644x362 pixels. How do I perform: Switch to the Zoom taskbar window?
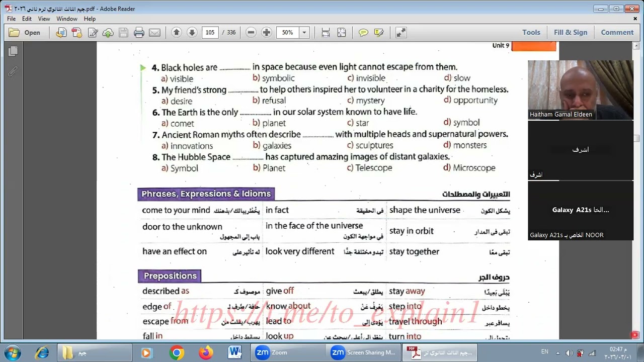[x=288, y=352]
